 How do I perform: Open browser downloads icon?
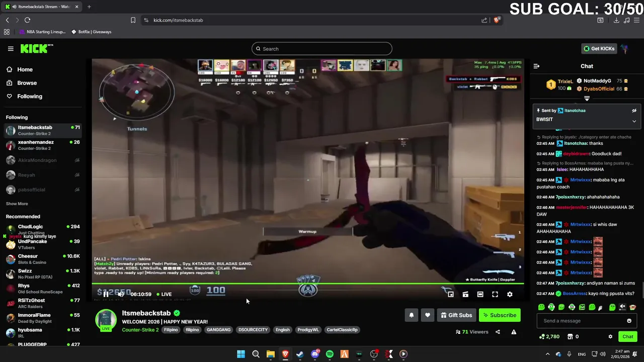click(x=616, y=20)
